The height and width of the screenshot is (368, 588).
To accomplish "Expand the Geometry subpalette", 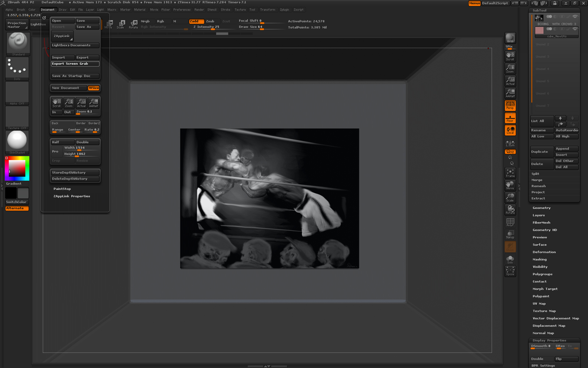I will coord(541,208).
